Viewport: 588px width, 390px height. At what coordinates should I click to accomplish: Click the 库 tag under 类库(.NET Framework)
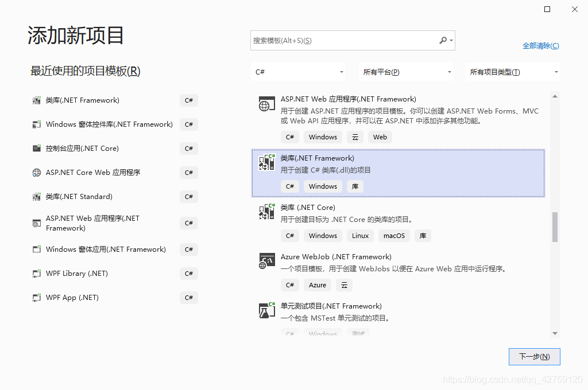355,186
